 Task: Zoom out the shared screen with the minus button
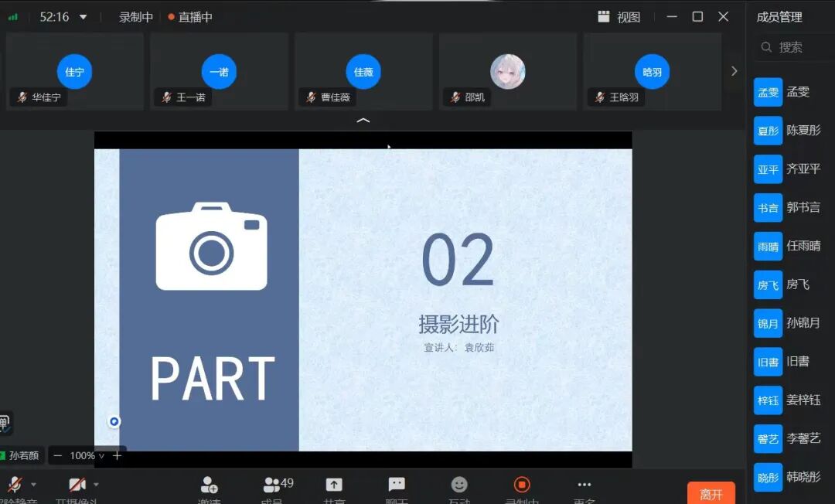click(58, 456)
